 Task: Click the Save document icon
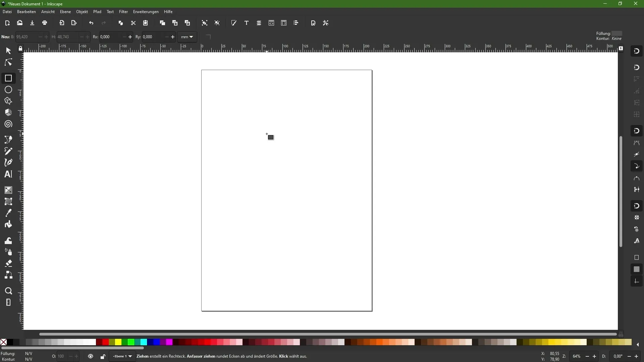tap(32, 23)
